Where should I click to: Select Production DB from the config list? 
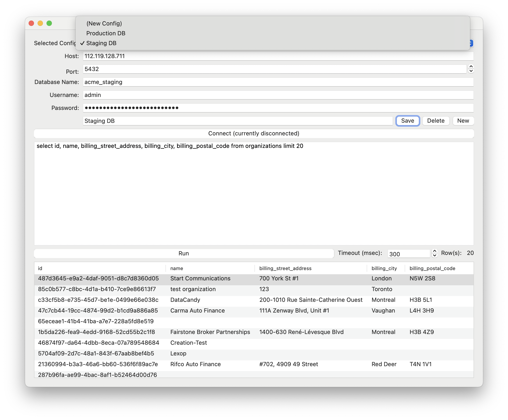coord(106,33)
